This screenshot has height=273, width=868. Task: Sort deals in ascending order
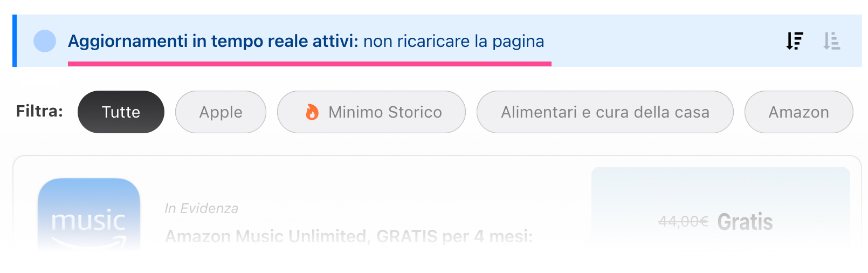(x=831, y=41)
